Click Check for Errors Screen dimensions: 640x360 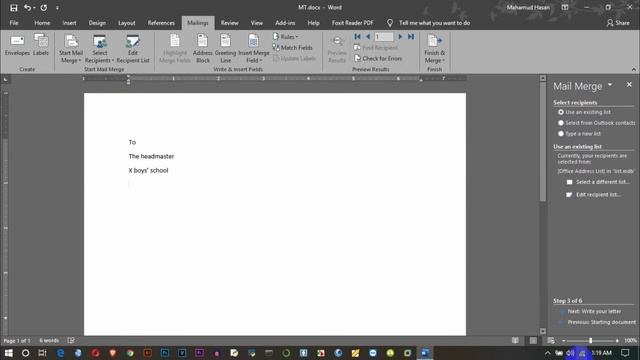tap(378, 58)
